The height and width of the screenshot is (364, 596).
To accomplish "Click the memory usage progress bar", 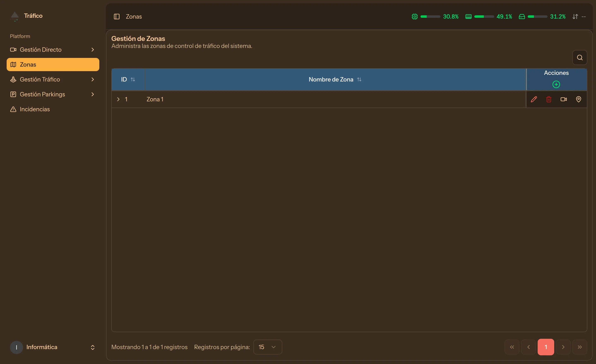I will click(484, 16).
